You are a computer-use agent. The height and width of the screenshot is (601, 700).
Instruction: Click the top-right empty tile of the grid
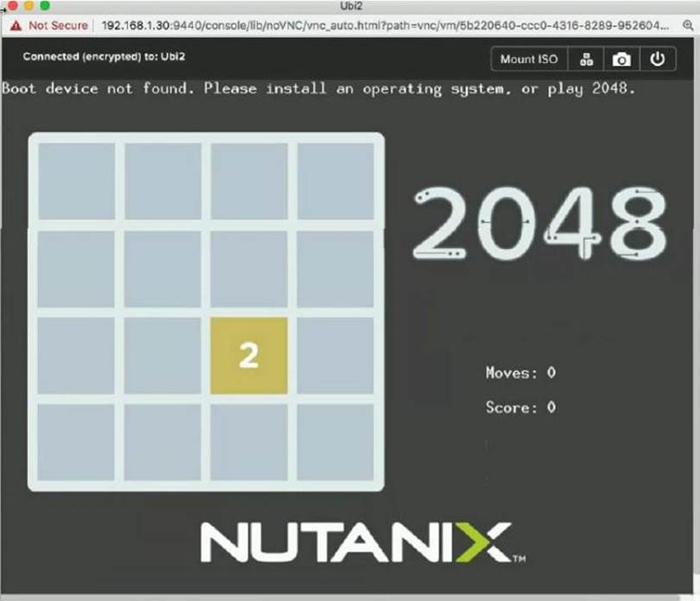[x=336, y=181]
